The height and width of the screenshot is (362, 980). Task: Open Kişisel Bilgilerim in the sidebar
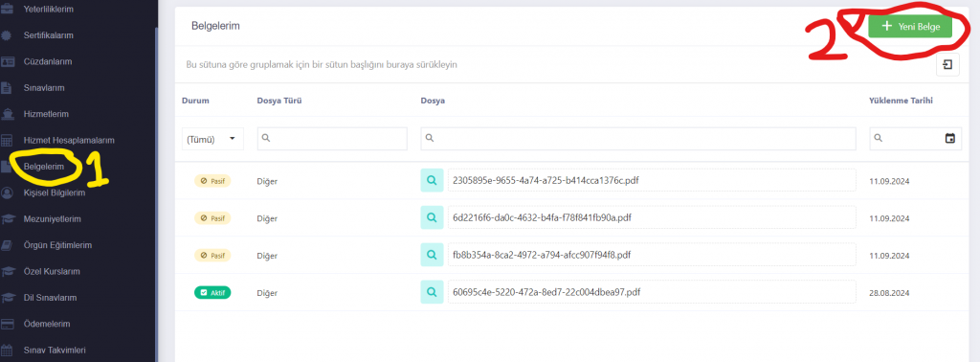point(54,192)
